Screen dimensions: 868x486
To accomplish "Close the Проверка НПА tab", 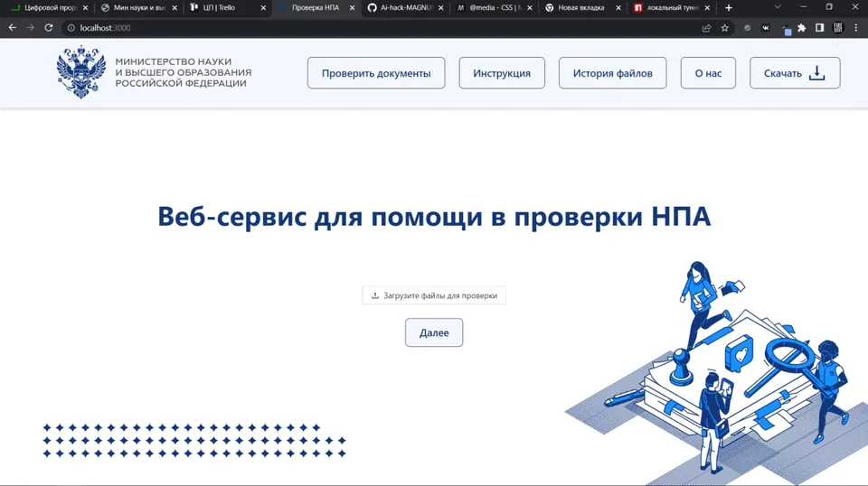I will pyautogui.click(x=352, y=8).
